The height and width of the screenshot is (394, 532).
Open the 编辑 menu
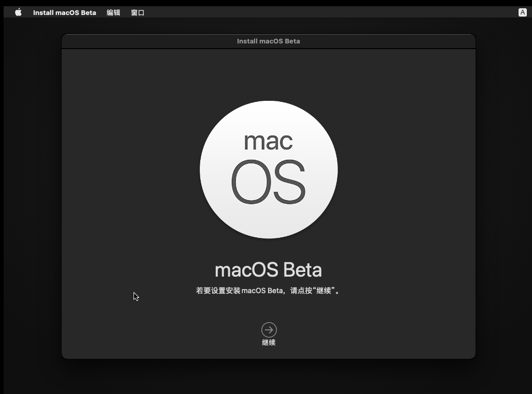coord(113,12)
